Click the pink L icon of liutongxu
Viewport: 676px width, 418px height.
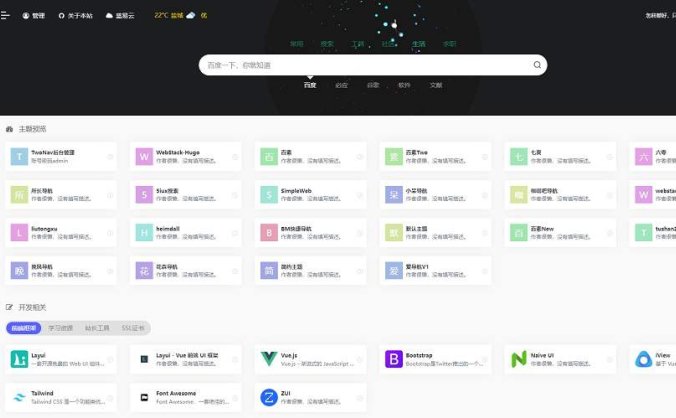point(19,233)
